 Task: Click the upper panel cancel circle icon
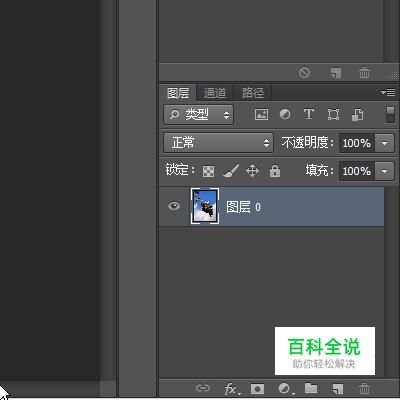click(304, 72)
